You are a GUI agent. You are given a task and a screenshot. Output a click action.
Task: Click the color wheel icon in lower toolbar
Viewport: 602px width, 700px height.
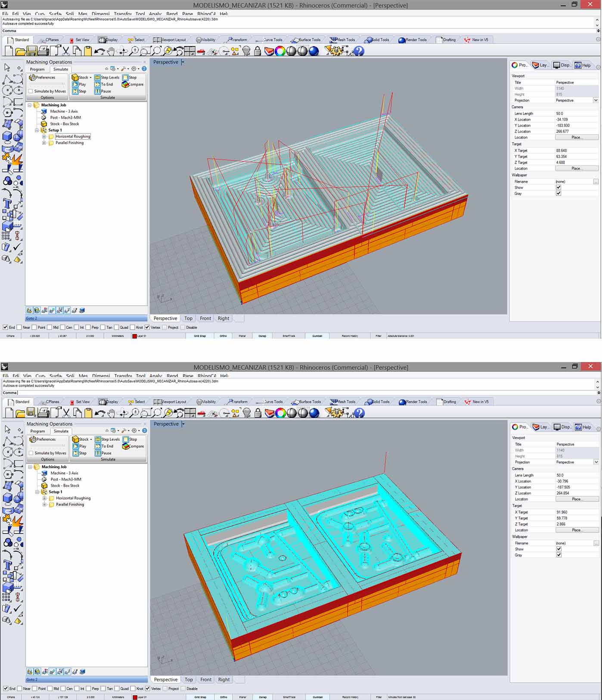click(280, 413)
